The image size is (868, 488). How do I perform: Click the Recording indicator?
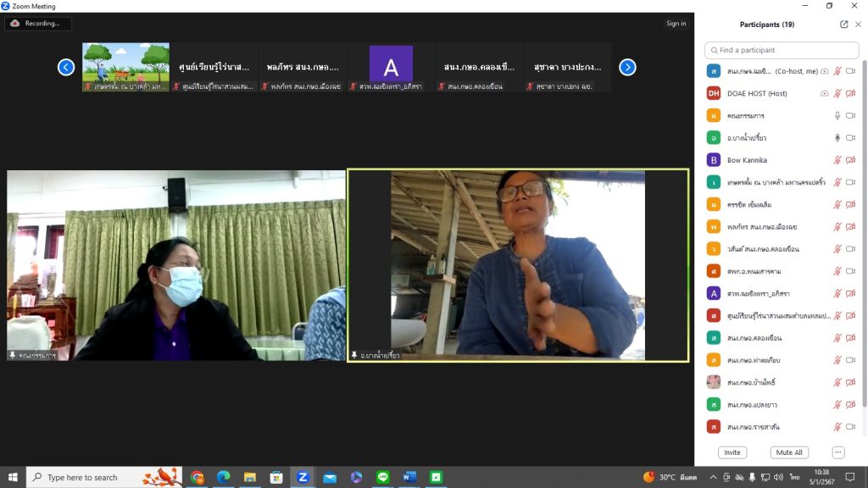point(38,24)
